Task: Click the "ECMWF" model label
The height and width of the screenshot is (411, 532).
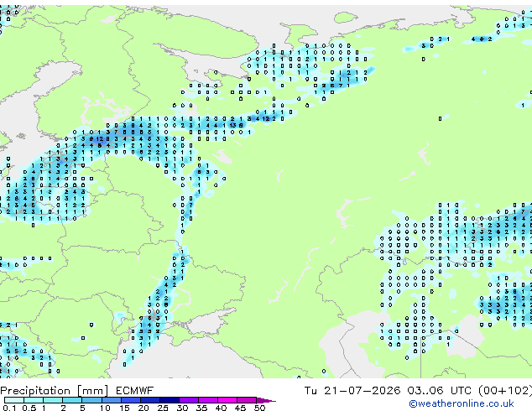Action: 135,391
